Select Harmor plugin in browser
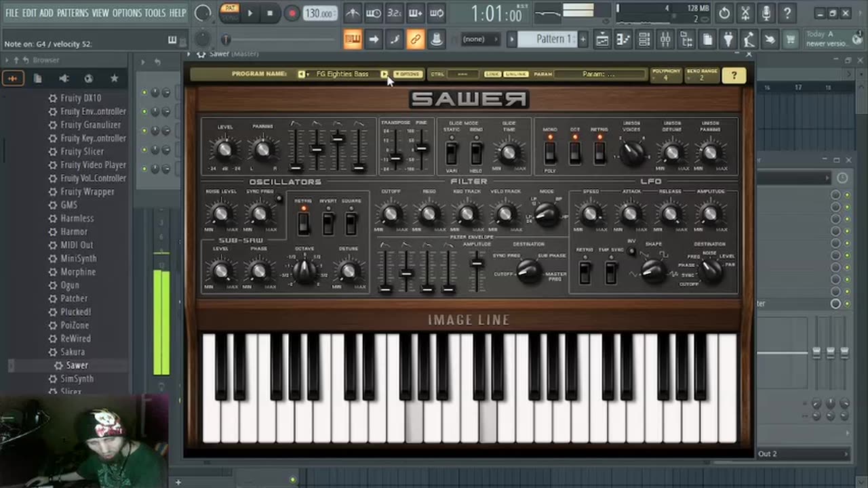This screenshot has height=488, width=868. 74,232
